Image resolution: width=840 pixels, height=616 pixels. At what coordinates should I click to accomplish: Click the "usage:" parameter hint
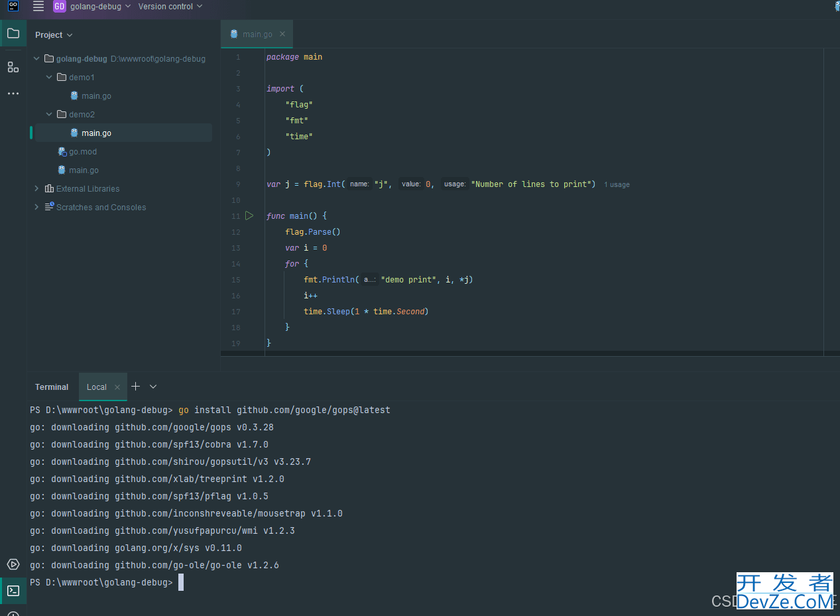454,184
